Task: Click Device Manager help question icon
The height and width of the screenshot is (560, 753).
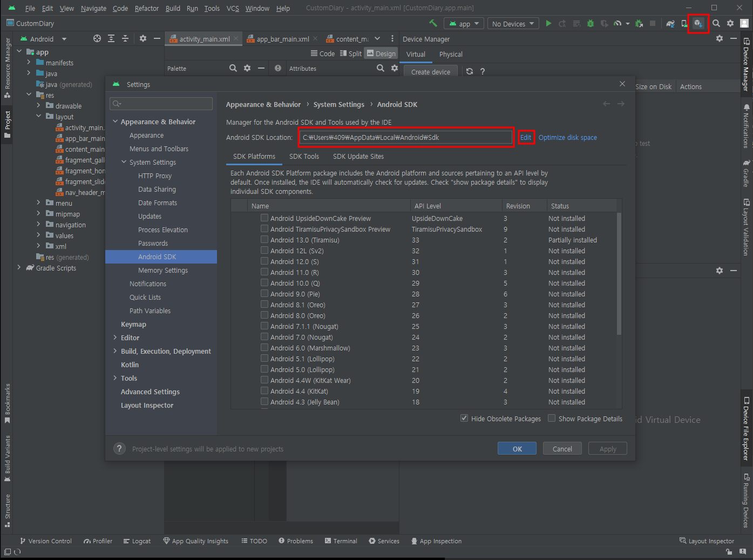Action: [483, 71]
